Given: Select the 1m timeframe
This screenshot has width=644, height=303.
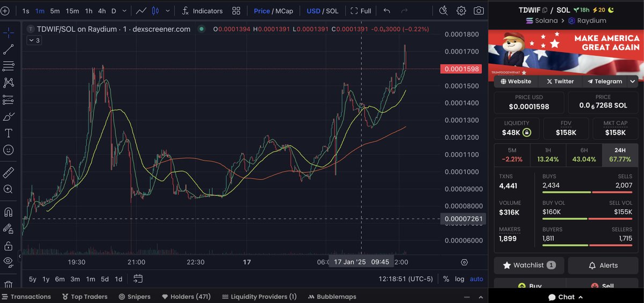Looking at the screenshot, I should pyautogui.click(x=40, y=11).
